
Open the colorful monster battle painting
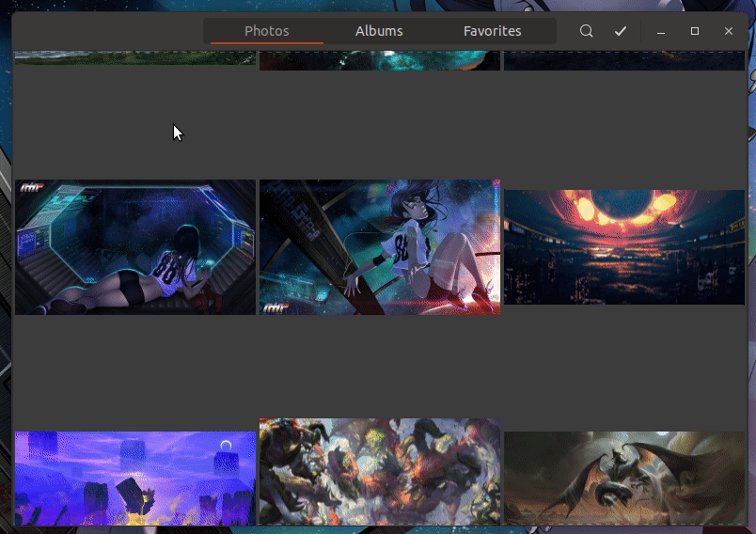(x=380, y=471)
